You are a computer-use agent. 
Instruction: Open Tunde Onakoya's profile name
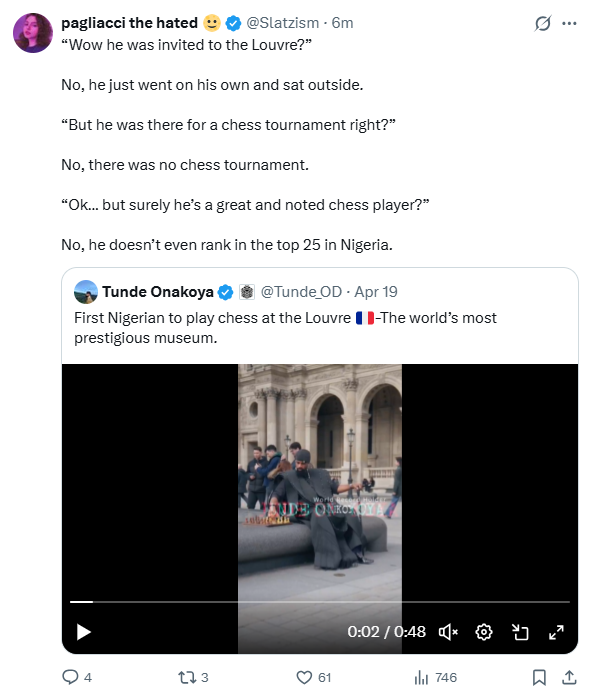point(158,292)
